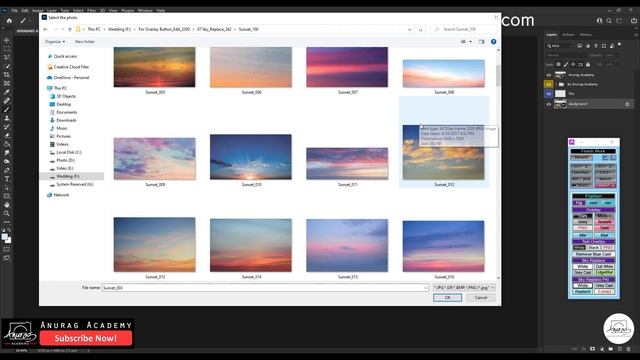Click Wedding (F:) in the address breadcrumb
Viewport: 640px width, 360px height.
(x=119, y=29)
